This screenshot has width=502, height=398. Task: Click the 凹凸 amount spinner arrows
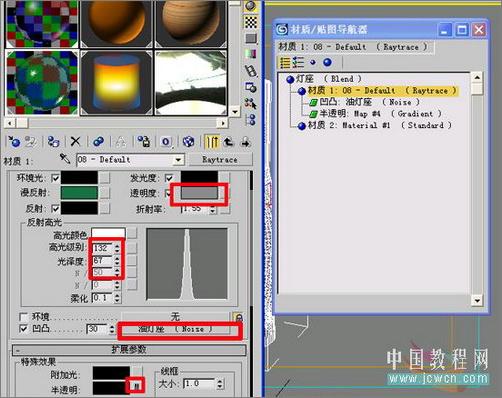click(x=112, y=329)
